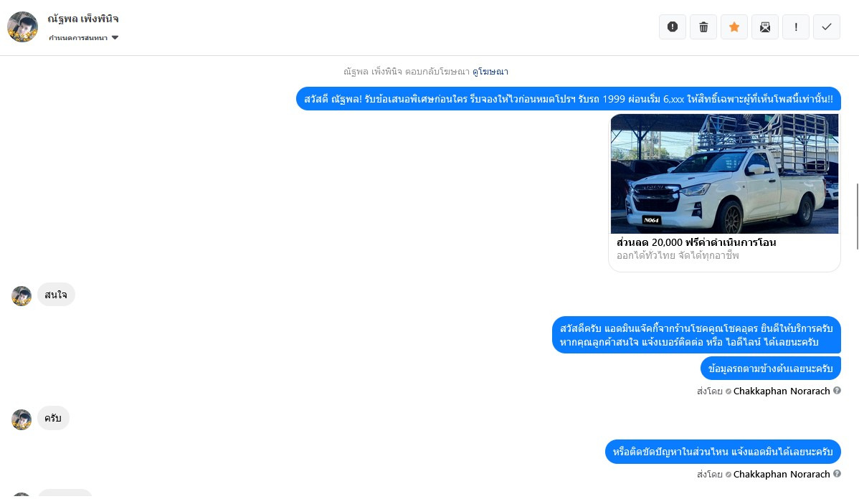Click the spam report icon in header
The height and width of the screenshot is (504, 859).
pos(672,27)
